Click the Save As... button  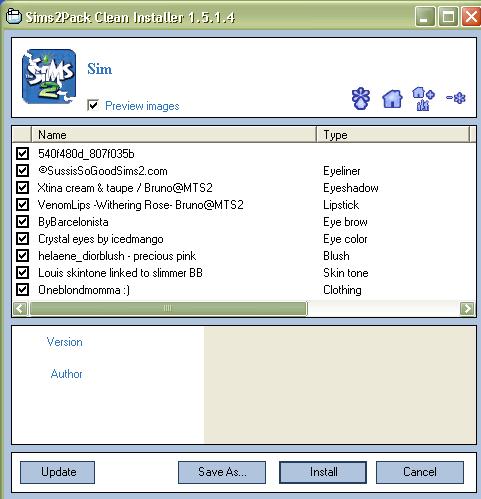coord(222,472)
